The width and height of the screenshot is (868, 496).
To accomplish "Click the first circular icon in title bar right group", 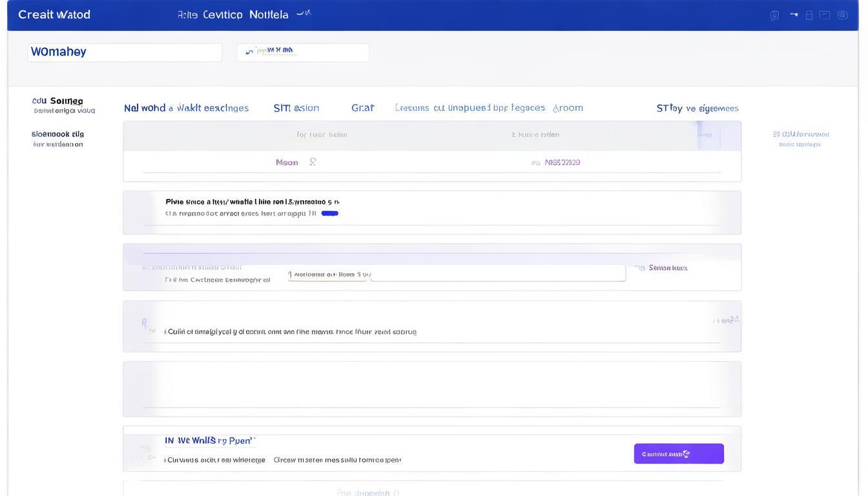I will [774, 15].
